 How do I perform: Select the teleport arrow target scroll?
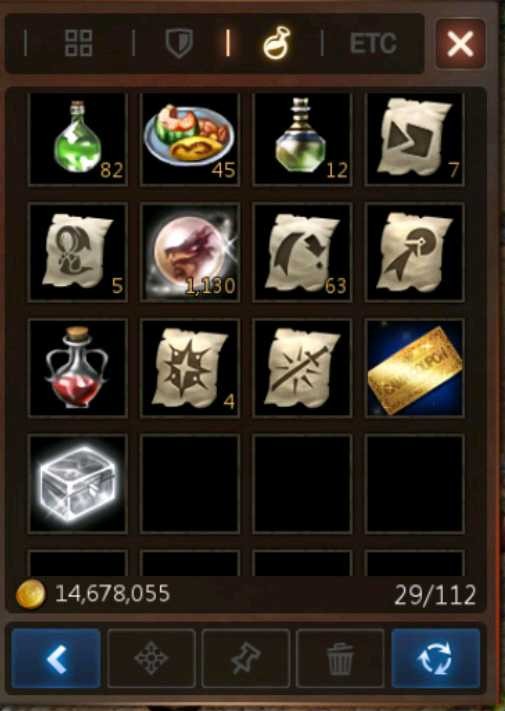tap(414, 252)
